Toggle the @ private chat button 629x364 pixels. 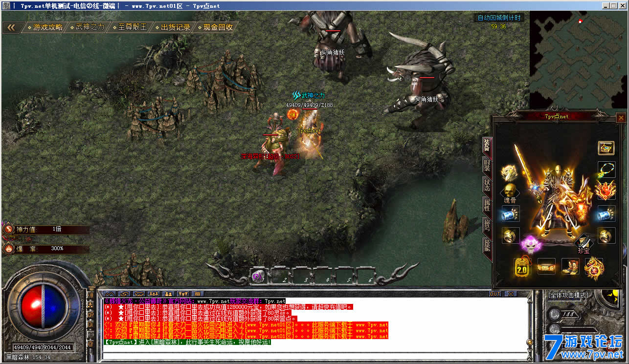click(90, 344)
